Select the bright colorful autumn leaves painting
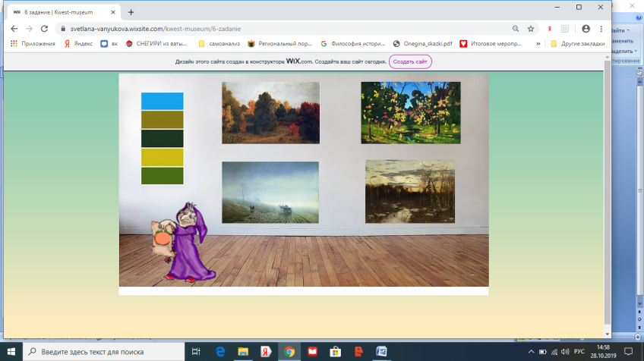644x361 pixels. pyautogui.click(x=411, y=113)
